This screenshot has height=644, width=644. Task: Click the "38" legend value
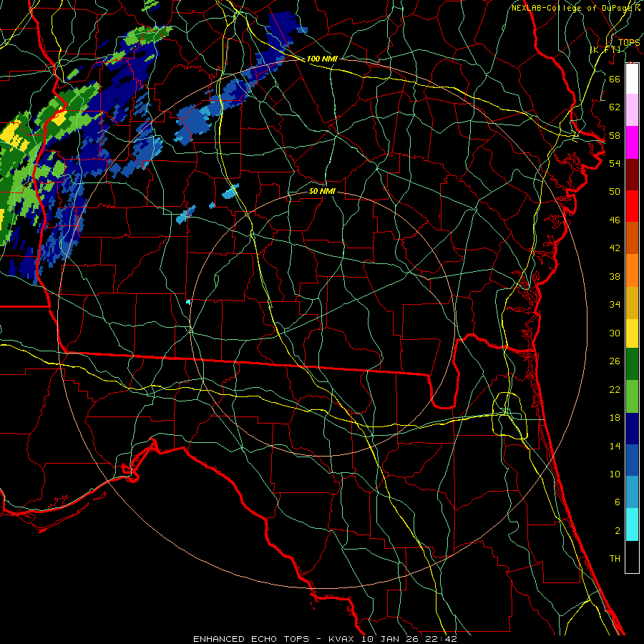[x=615, y=276]
